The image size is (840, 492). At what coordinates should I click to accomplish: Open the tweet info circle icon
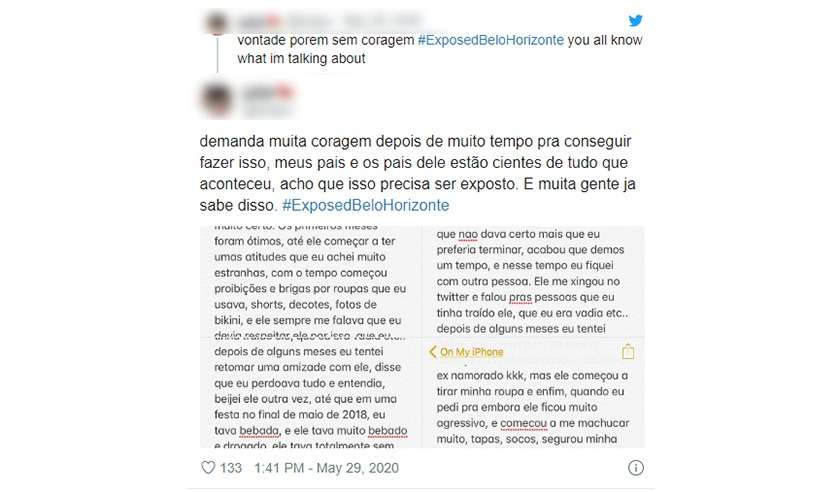(x=635, y=468)
